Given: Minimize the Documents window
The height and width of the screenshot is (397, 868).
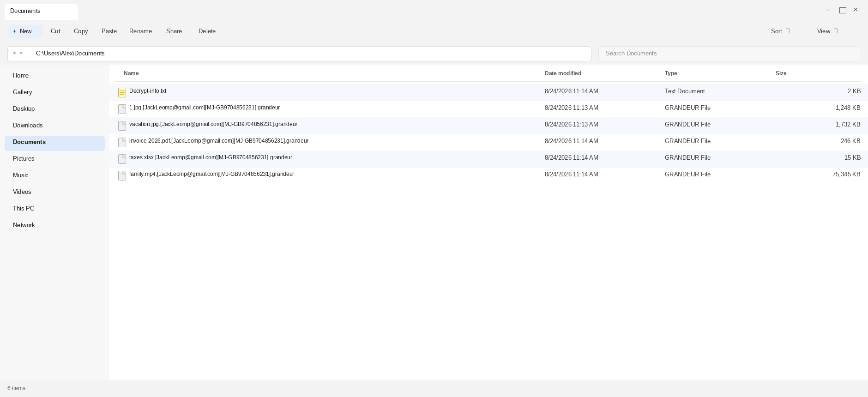Looking at the screenshot, I should pyautogui.click(x=827, y=10).
